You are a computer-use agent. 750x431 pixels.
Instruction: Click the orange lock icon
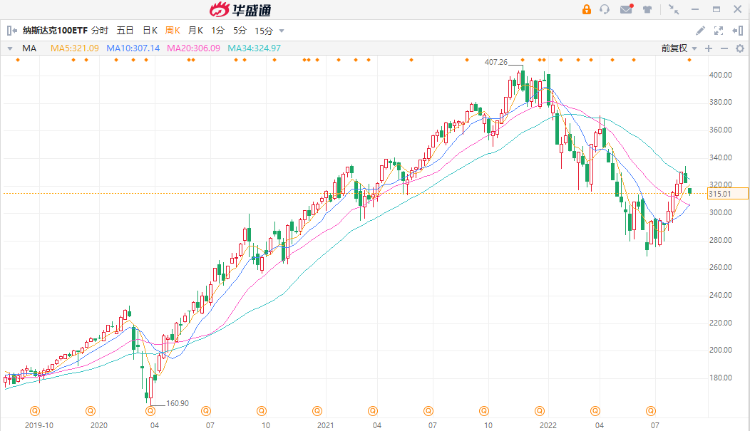587,9
